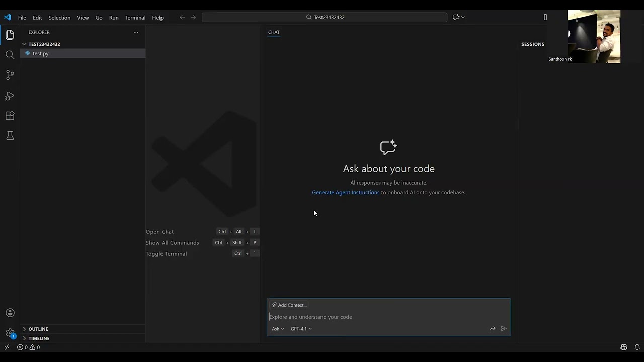This screenshot has height=362, width=644.
Task: Open the Accounts icon in activity bar
Action: (x=10, y=313)
